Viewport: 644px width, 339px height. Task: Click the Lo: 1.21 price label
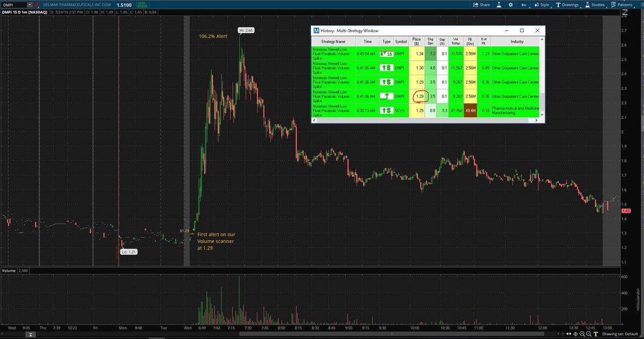129,251
